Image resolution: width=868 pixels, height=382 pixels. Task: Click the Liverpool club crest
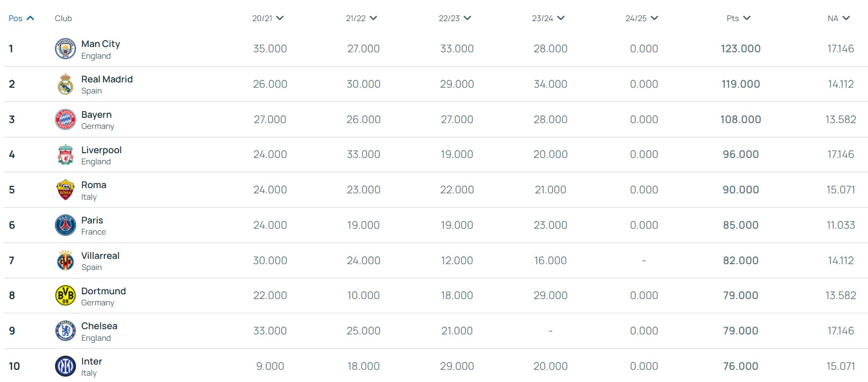pyautogui.click(x=66, y=155)
